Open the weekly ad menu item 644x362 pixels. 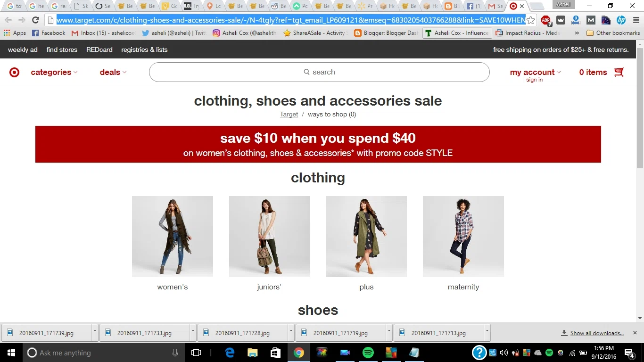pos(23,49)
